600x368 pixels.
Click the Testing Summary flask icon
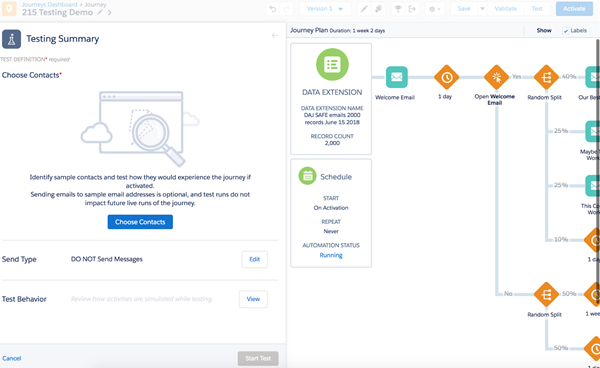11,39
